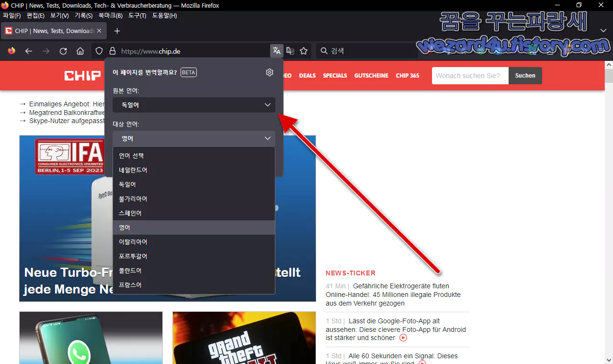Open the browser home page icon
Viewport: 613px width, 364px height.
80,51
